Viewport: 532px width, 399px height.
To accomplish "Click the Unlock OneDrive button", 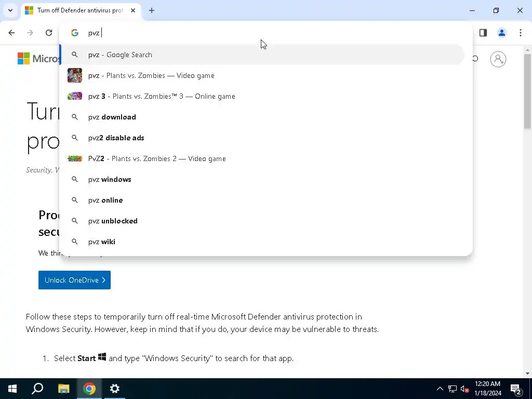I will (x=74, y=280).
